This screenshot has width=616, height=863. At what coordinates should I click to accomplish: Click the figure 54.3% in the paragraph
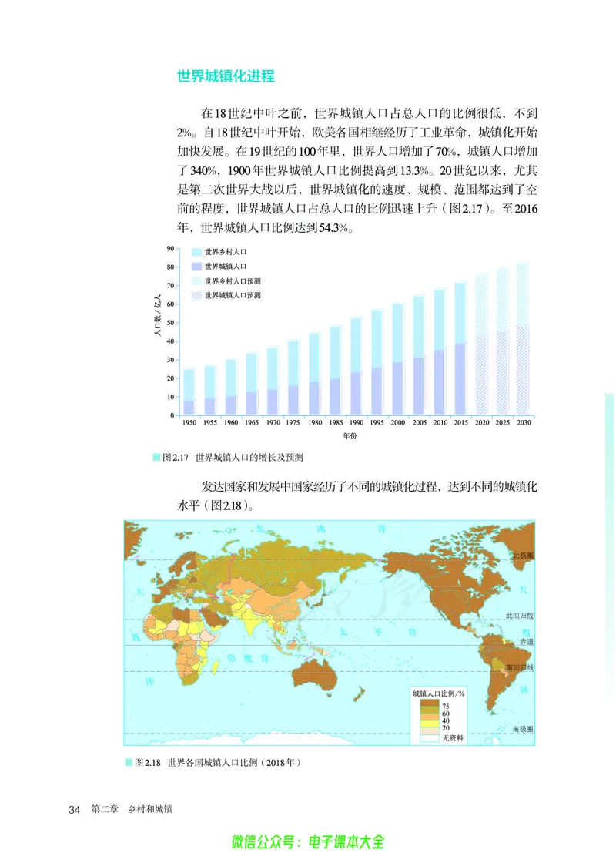pos(334,228)
